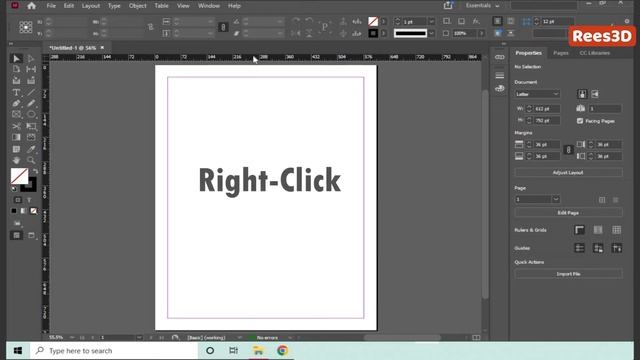Screen dimensions: 640x360
Task: Expand the stroke color arrow in control bar
Action: pos(384,33)
